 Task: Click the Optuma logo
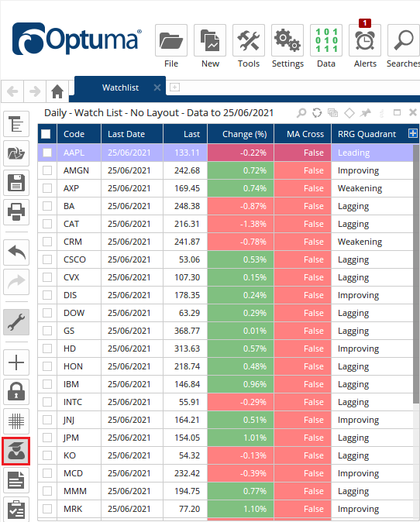(77, 39)
